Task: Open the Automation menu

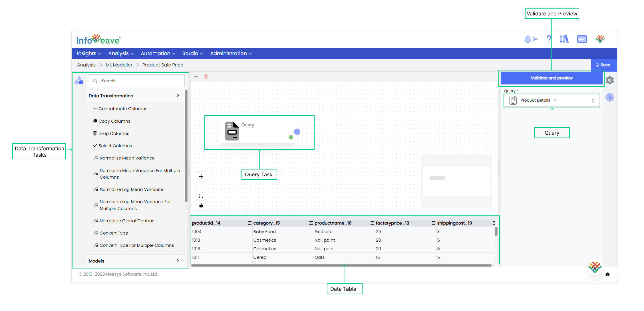Action: click(158, 53)
